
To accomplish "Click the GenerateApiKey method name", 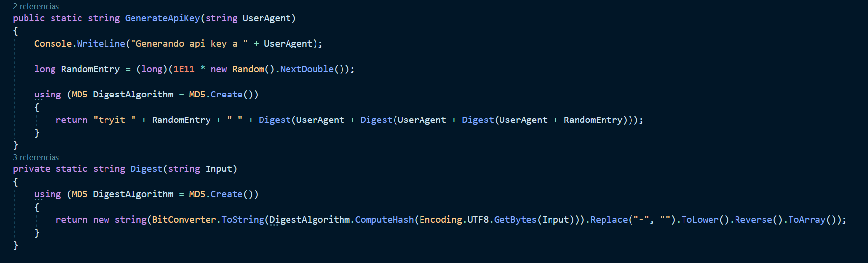I will [162, 18].
